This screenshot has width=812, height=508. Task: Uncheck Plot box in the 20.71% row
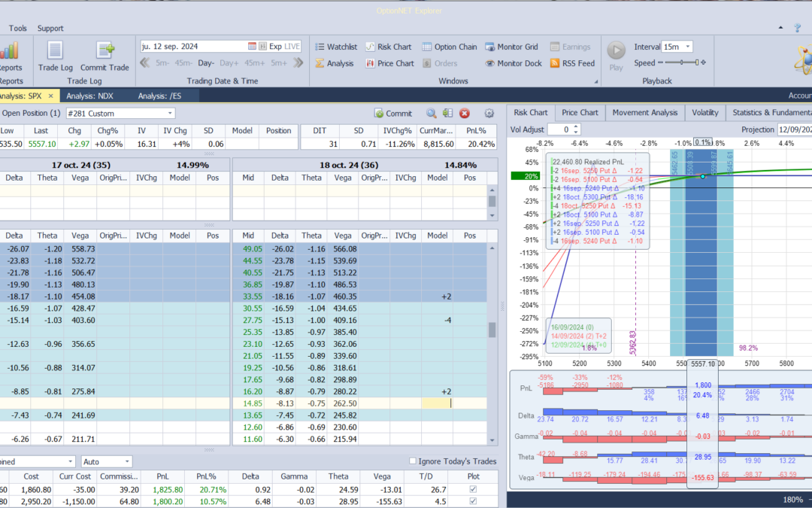click(471, 489)
